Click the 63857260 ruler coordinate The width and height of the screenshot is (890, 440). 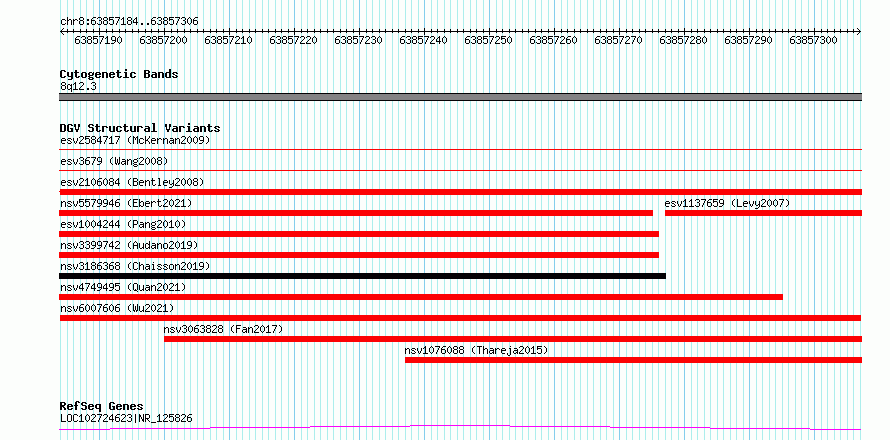[553, 40]
